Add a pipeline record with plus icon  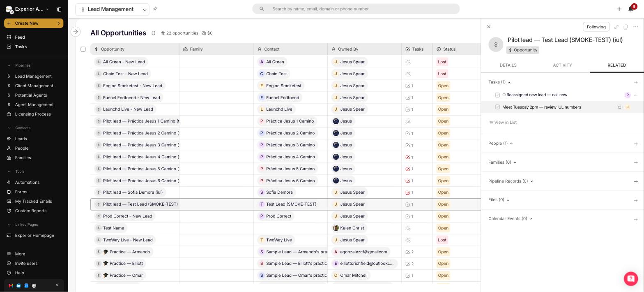(636, 181)
